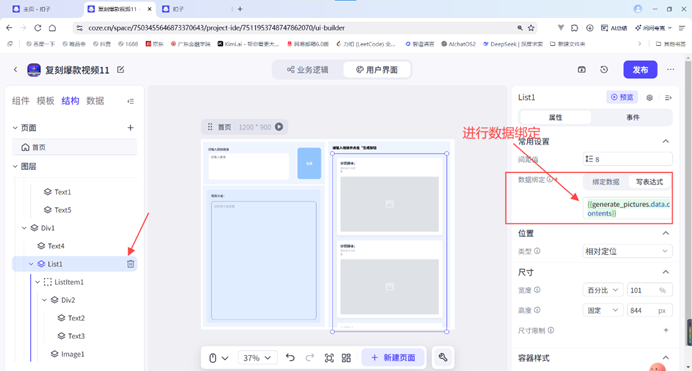Image resolution: width=692 pixels, height=371 pixels.
Task: Open the 模板 tab
Action: point(45,101)
